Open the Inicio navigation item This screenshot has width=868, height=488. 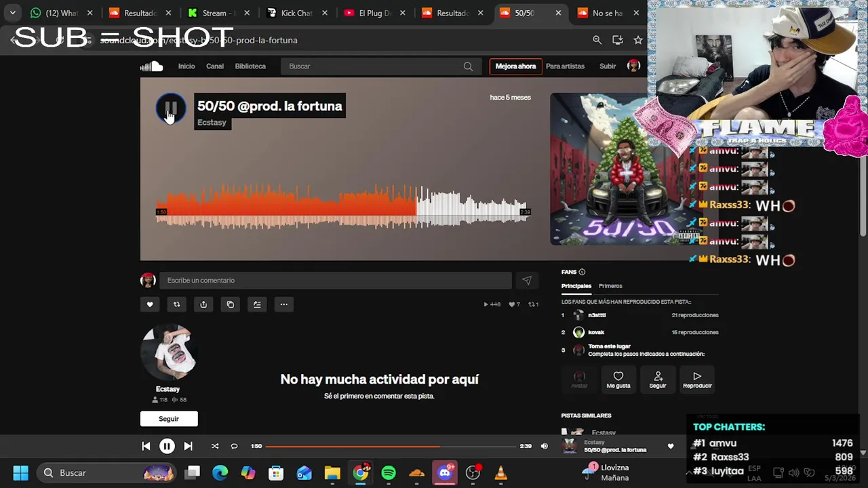pyautogui.click(x=186, y=66)
